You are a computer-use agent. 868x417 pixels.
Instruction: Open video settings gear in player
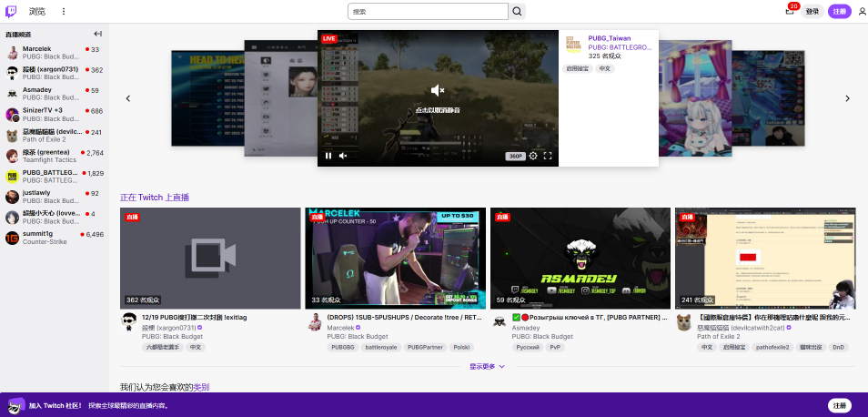coord(533,156)
